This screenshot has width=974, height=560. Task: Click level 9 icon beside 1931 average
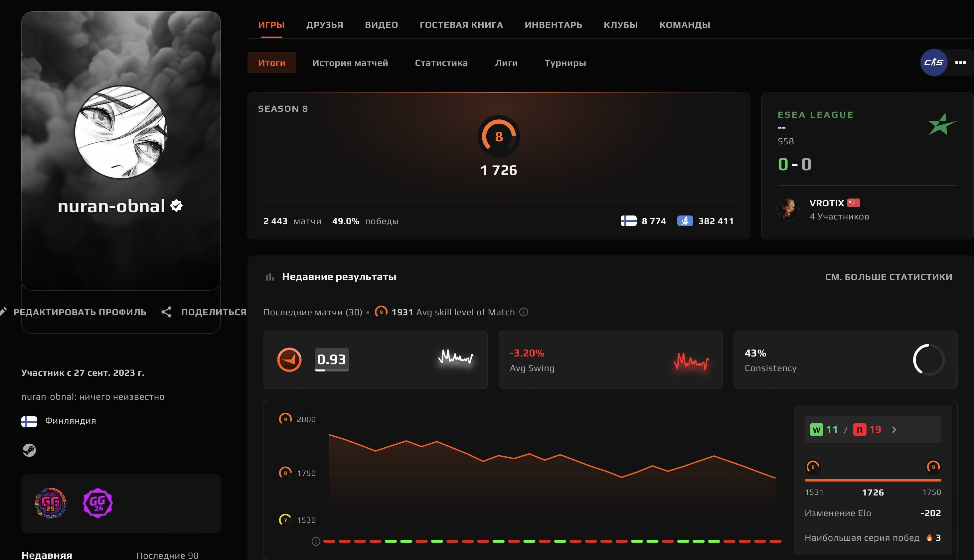381,312
